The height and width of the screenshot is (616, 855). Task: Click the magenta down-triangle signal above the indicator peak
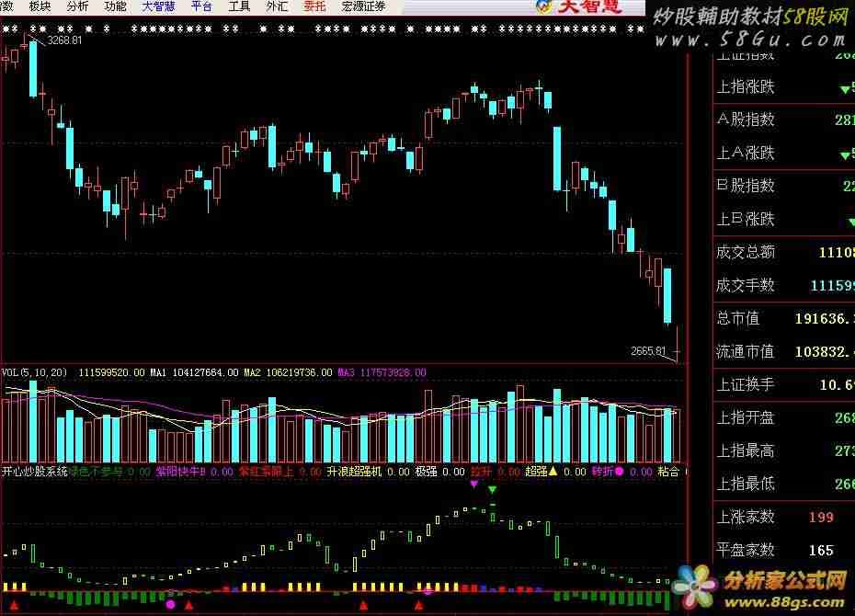pos(473,484)
